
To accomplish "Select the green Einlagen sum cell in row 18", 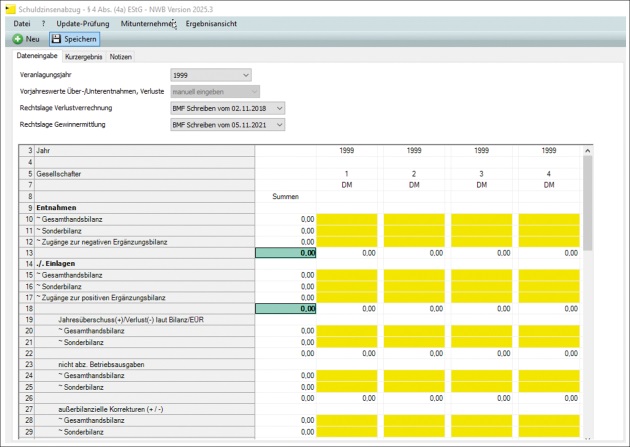I will click(286, 309).
